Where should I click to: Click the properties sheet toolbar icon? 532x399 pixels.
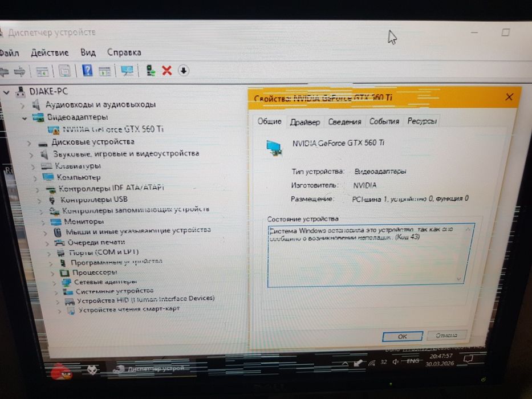[65, 71]
